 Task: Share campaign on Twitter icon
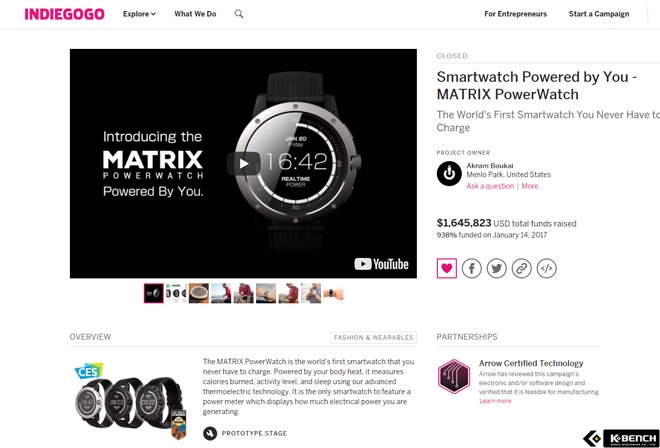coord(497,268)
